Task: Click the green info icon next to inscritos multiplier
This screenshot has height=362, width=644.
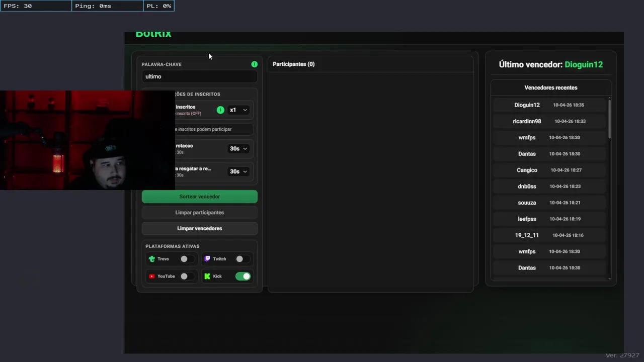Action: tap(220, 110)
